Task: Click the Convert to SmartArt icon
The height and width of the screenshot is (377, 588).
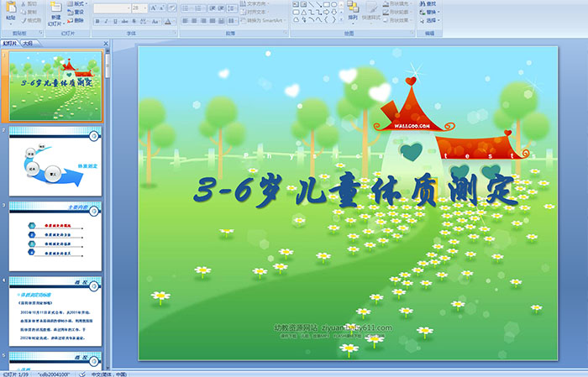Action: (243, 21)
